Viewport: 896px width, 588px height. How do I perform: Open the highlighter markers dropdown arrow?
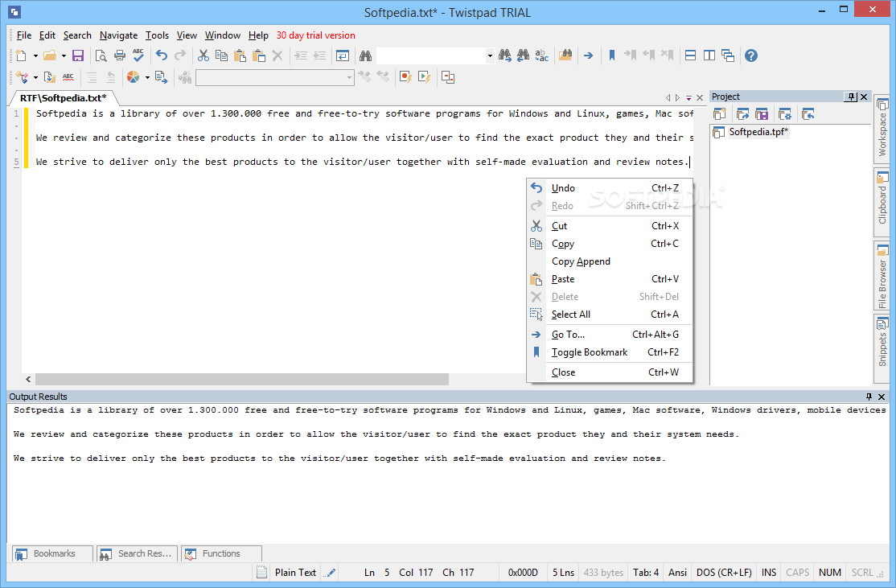pos(35,78)
